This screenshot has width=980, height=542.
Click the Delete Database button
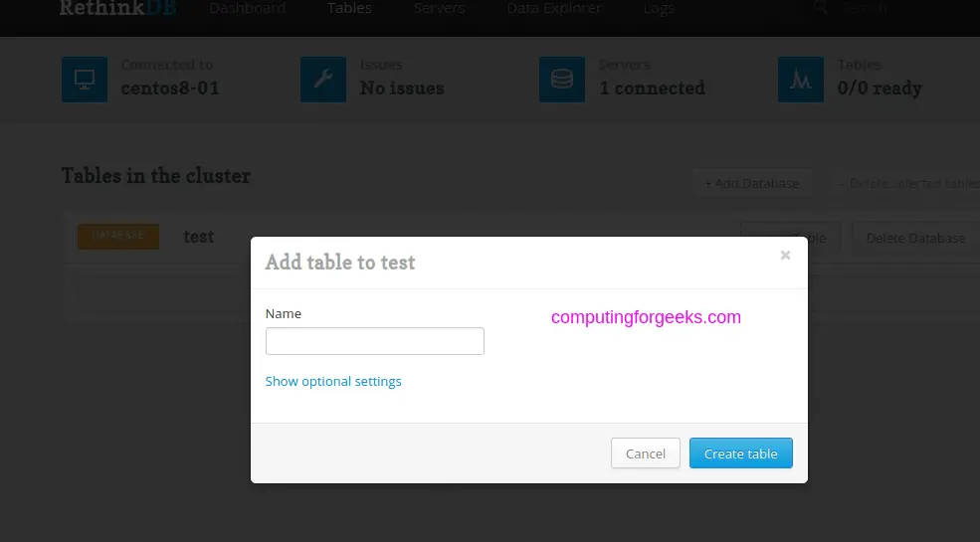[915, 238]
